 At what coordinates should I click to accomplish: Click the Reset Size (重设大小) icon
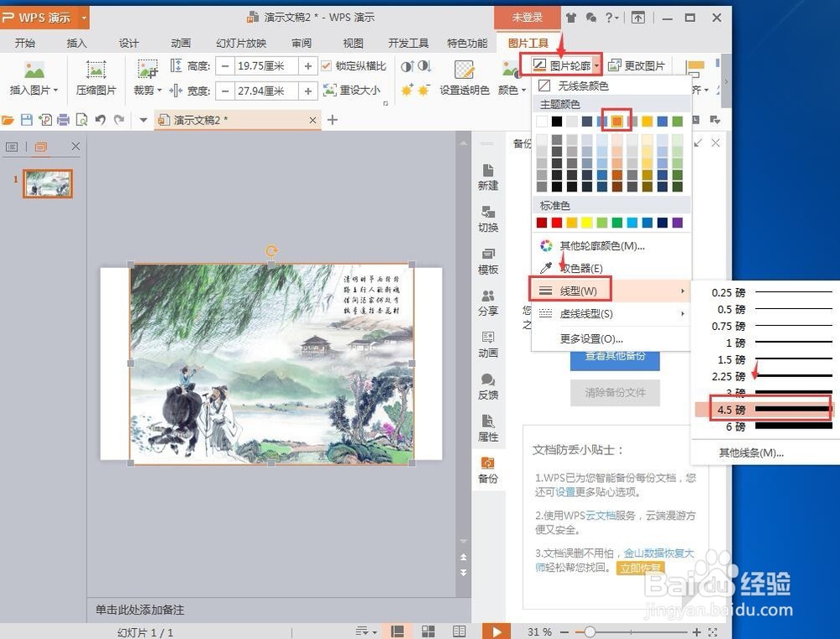[330, 90]
